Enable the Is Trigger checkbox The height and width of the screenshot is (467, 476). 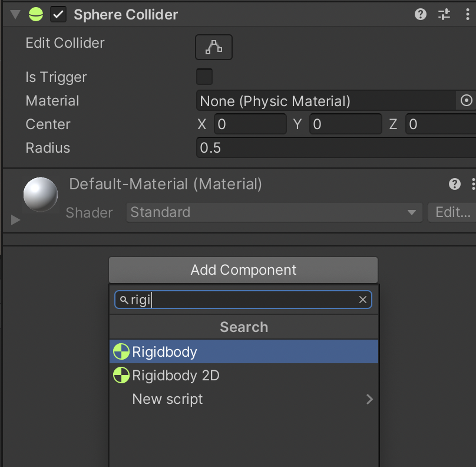tap(204, 77)
